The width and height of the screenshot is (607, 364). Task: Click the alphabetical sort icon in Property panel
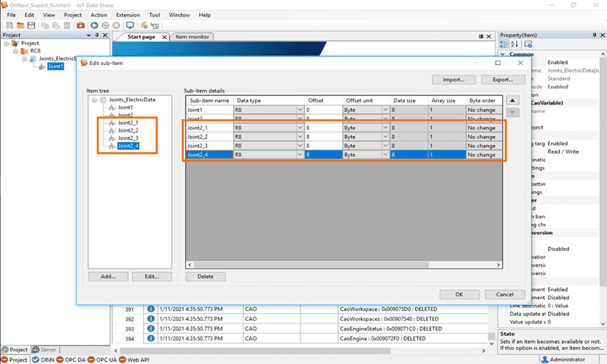click(x=516, y=45)
